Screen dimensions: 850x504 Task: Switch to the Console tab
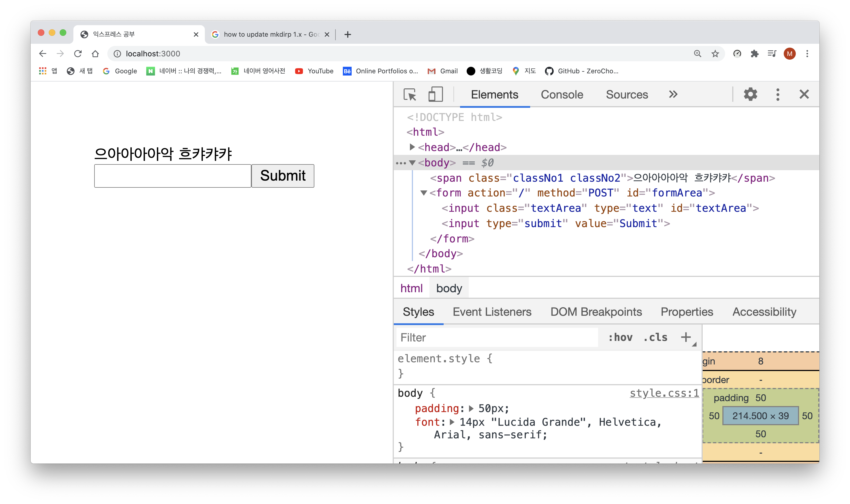tap(562, 94)
